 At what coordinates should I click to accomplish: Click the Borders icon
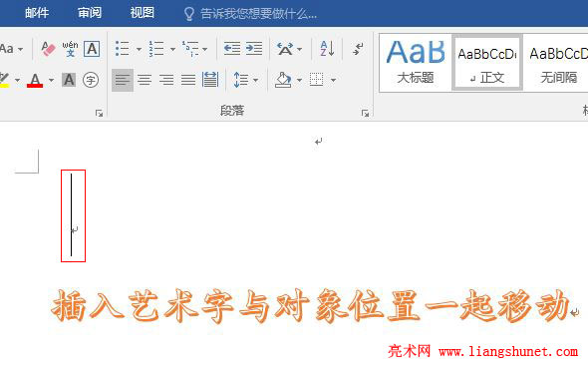click(x=317, y=80)
